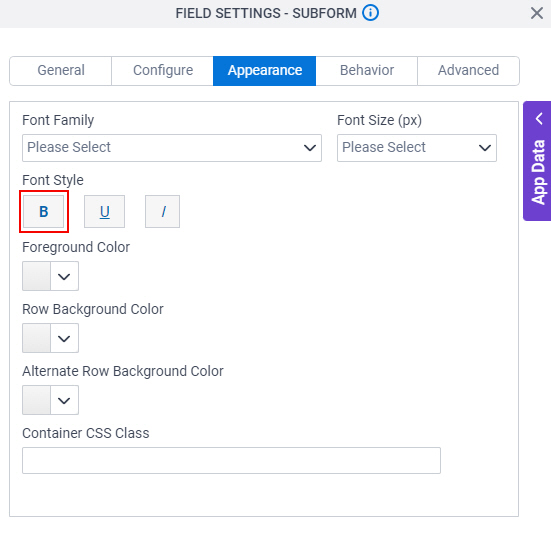This screenshot has width=551, height=542.
Task: Toggle the Bold font style button
Action: pos(44,212)
